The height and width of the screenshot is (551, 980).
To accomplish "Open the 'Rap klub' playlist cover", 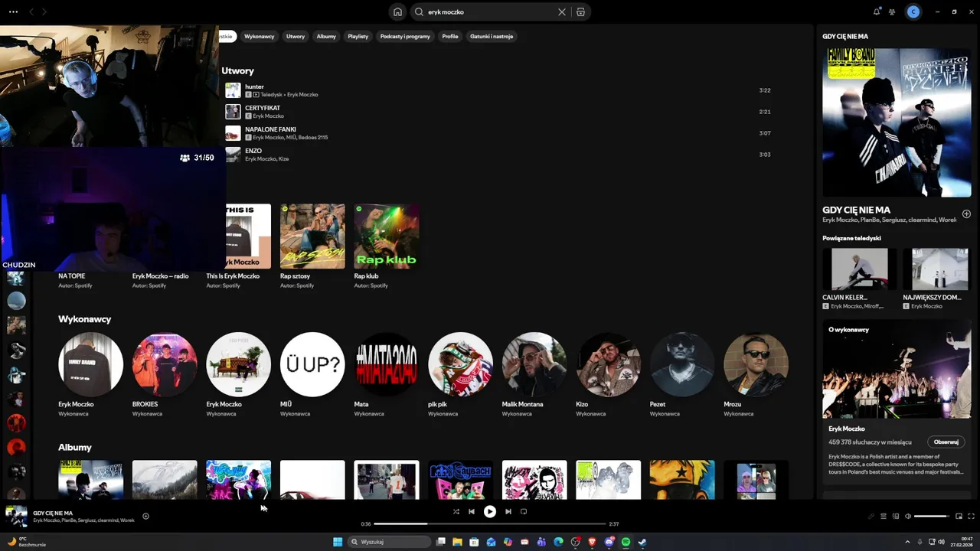I will [387, 236].
